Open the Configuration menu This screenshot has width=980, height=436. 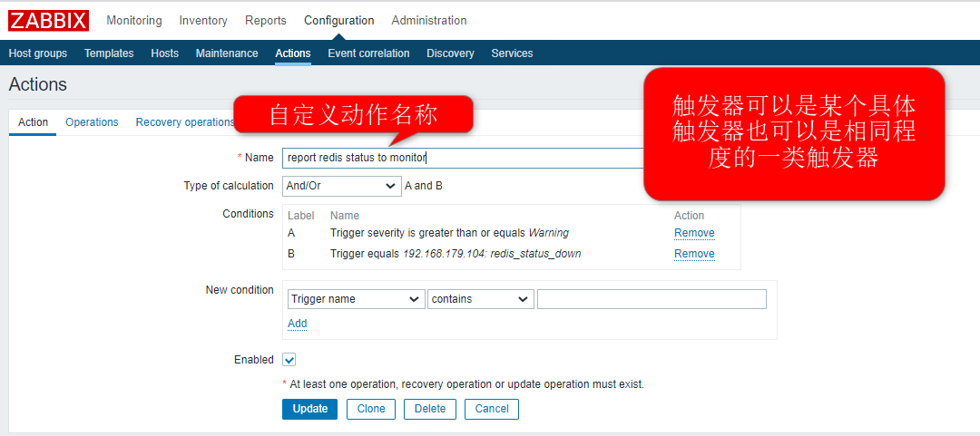coord(338,21)
